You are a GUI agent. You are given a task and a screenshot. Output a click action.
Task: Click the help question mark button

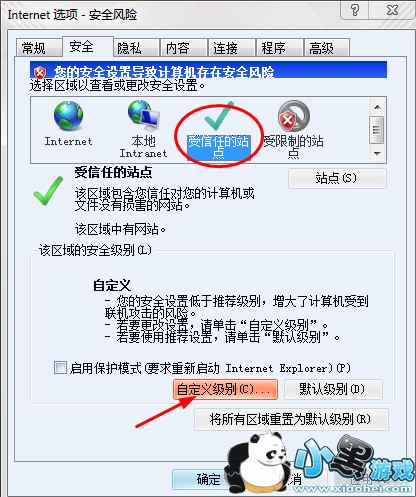(355, 10)
